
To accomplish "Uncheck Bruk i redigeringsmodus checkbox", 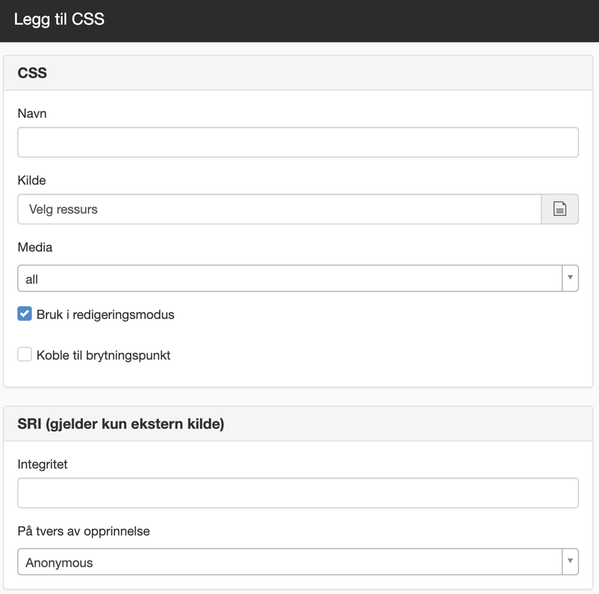I will click(x=24, y=314).
